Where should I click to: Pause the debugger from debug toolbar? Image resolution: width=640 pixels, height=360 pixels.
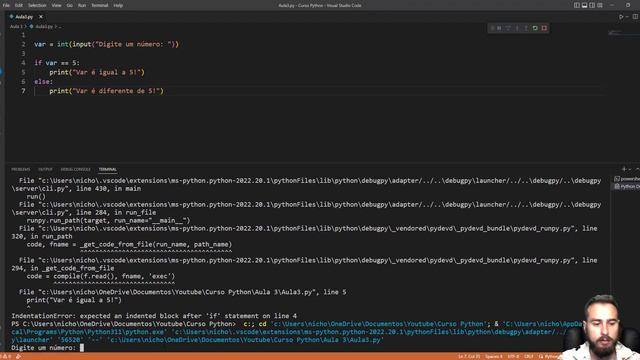pyautogui.click(x=499, y=28)
